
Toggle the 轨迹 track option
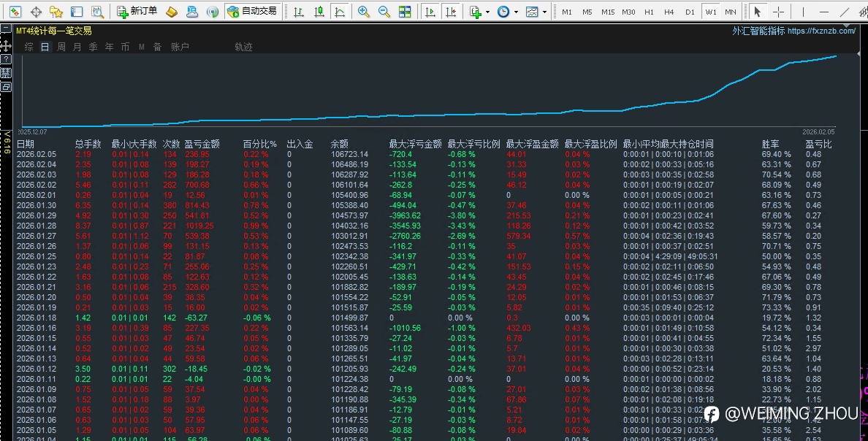pyautogui.click(x=243, y=47)
